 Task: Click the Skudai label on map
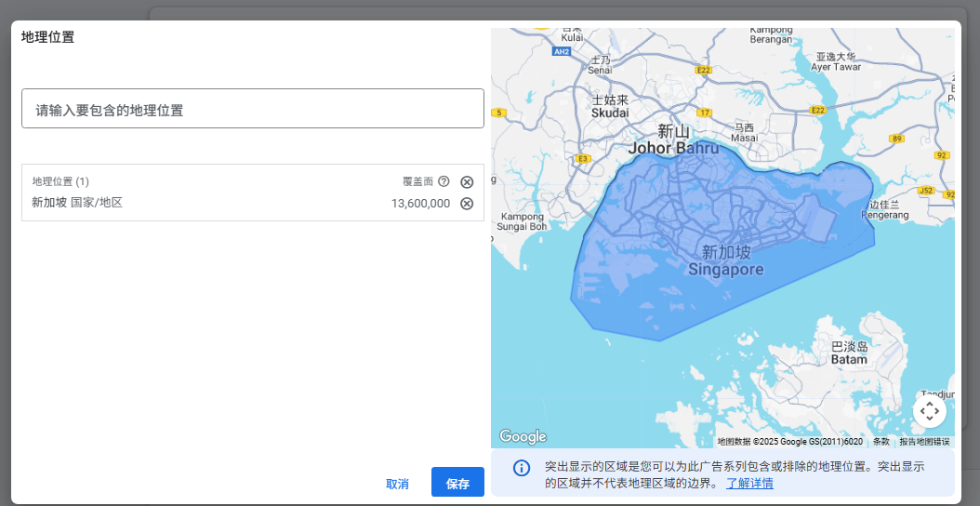coord(610,113)
